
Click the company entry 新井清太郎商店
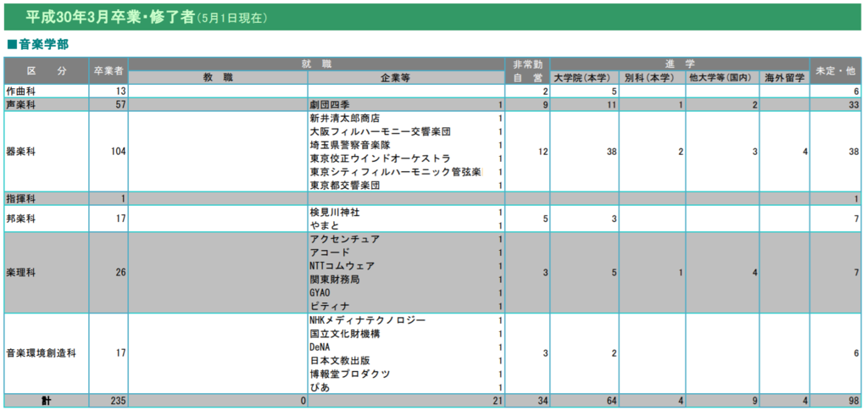click(345, 119)
